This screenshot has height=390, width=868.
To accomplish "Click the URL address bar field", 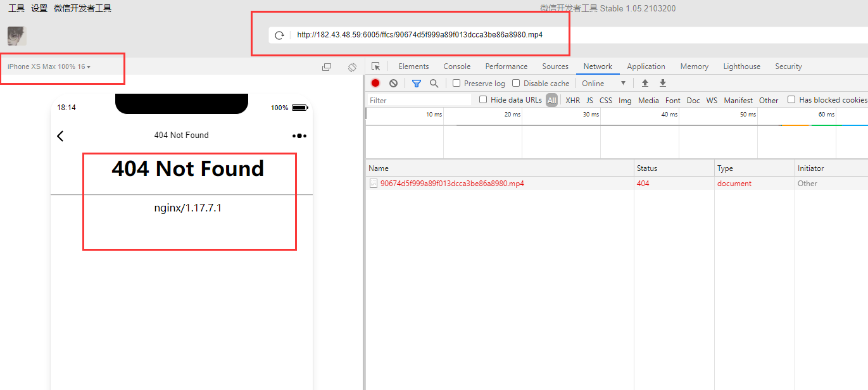I will (568, 35).
